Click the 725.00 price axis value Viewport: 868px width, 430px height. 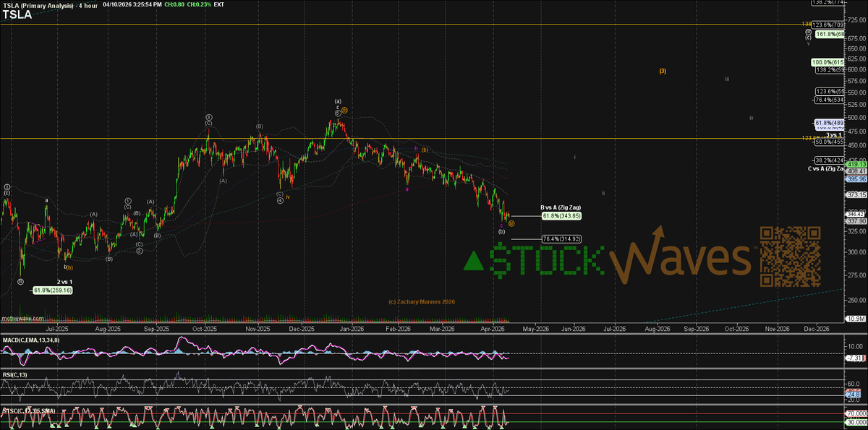(856, 20)
